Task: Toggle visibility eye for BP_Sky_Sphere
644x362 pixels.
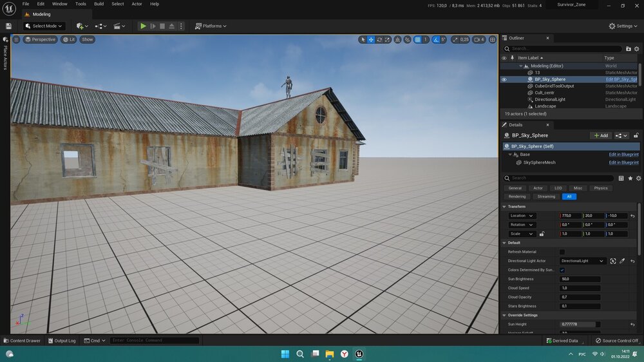Action: point(504,79)
